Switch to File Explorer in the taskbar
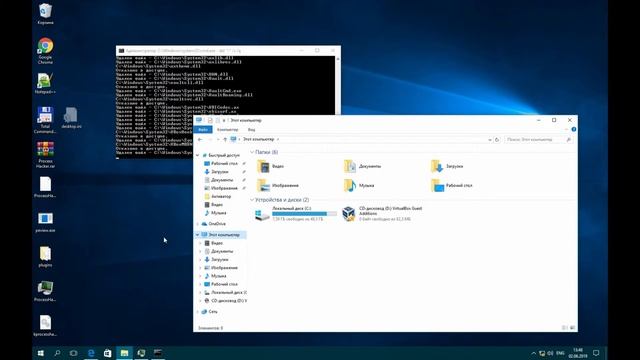The height and width of the screenshot is (360, 640). (124, 353)
